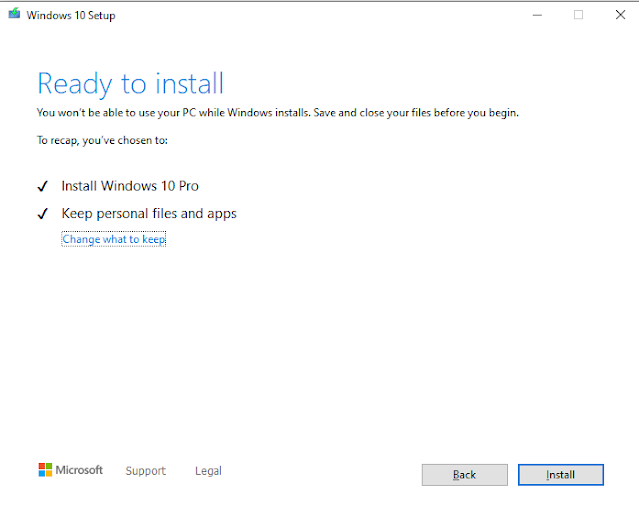The image size is (639, 506).
Task: Minimize the Windows 10 Setup window
Action: tap(537, 15)
